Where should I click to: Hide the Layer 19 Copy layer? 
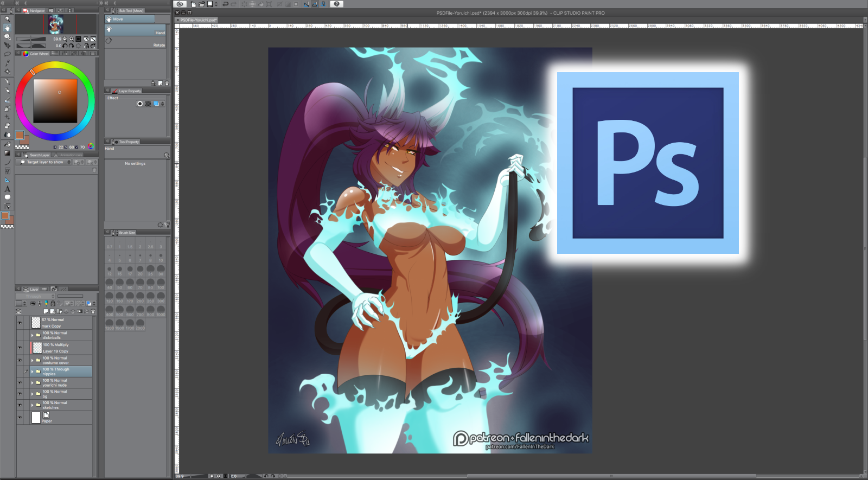tap(20, 348)
